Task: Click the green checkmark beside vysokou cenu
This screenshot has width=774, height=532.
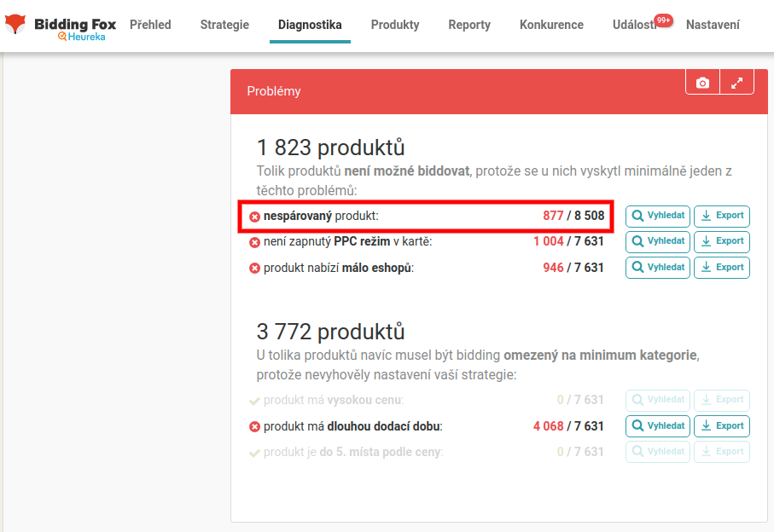Action: pos(254,402)
